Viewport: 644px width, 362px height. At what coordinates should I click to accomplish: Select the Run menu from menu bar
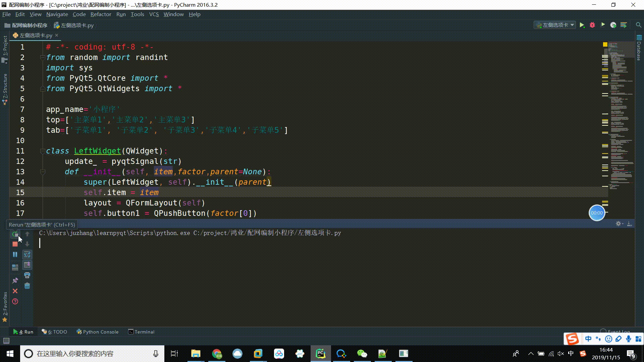[121, 14]
